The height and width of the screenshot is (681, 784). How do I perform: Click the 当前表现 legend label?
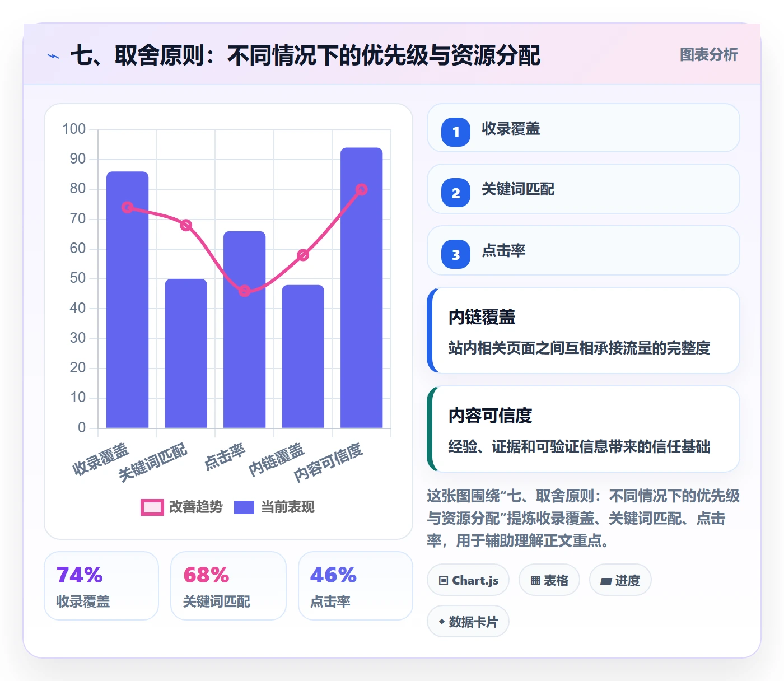click(288, 507)
